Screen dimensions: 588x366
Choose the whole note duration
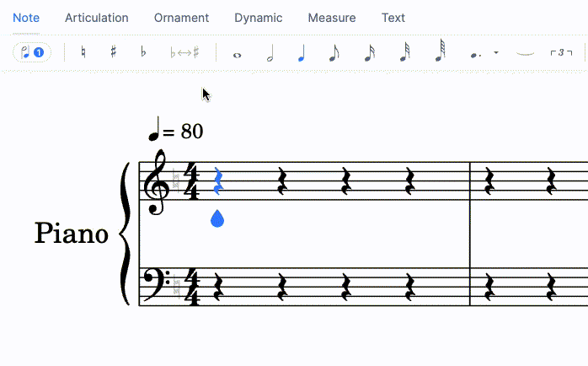(237, 54)
